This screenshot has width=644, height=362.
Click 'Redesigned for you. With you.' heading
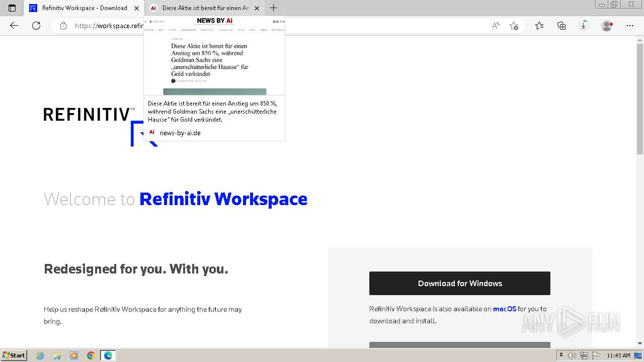pyautogui.click(x=136, y=269)
